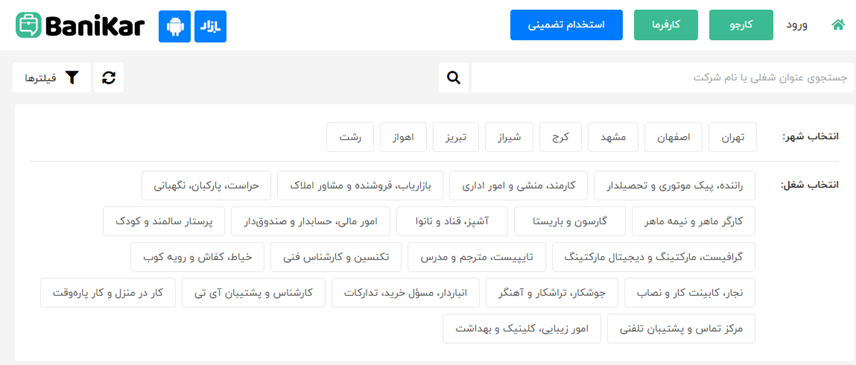
Task: Select city کرج
Action: (561, 137)
